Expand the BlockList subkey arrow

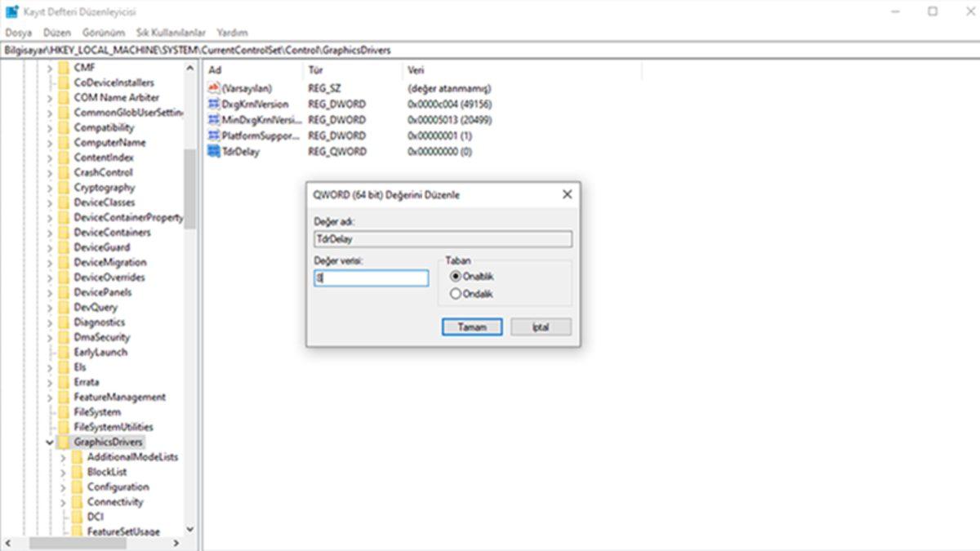[63, 472]
